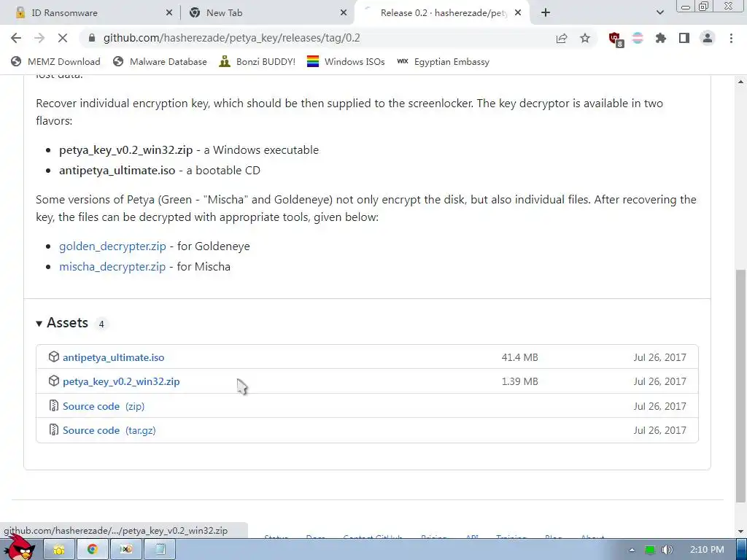
Task: Go back to the previous page
Action: tap(16, 38)
